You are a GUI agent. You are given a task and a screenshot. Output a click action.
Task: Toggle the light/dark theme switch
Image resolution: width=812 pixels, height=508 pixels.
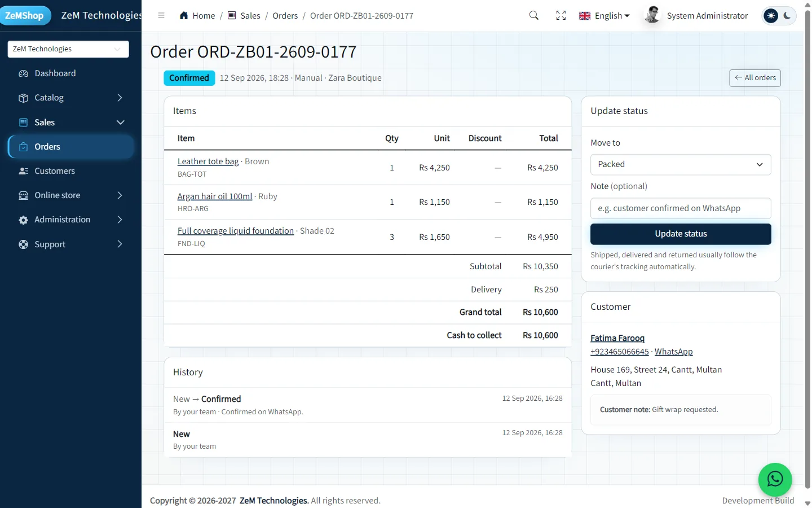click(779, 16)
